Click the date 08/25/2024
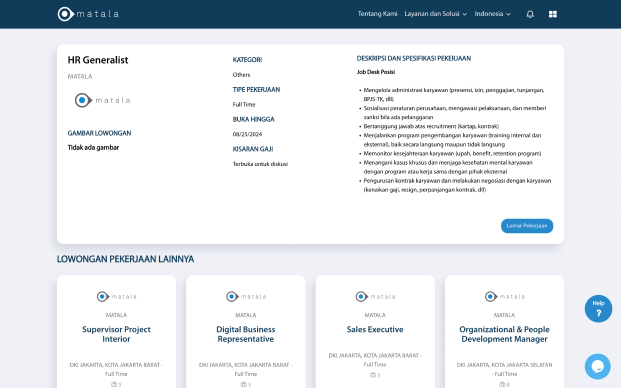Viewport: 621px width, 388px height. point(247,134)
